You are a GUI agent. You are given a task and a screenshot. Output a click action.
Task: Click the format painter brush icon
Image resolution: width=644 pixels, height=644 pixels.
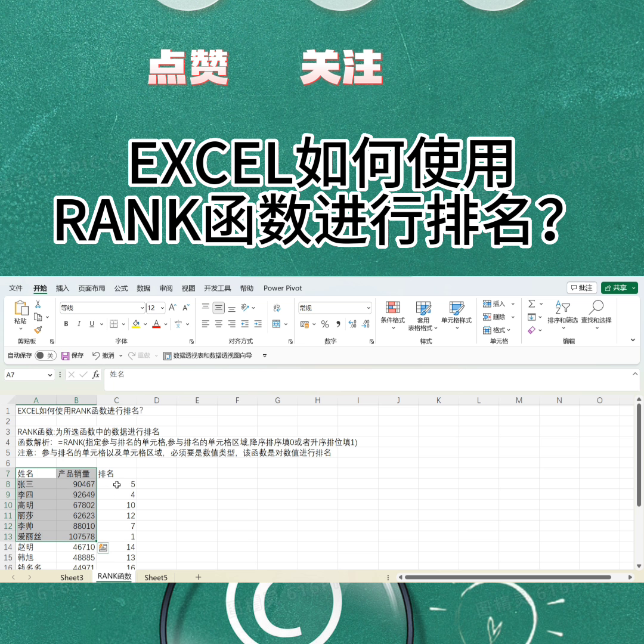pyautogui.click(x=38, y=329)
